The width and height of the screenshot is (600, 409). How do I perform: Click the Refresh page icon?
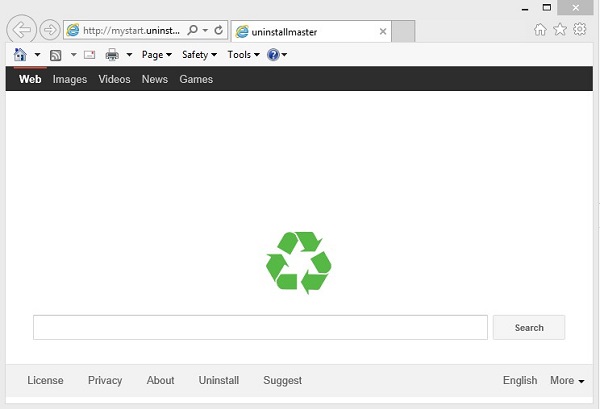coord(219,31)
